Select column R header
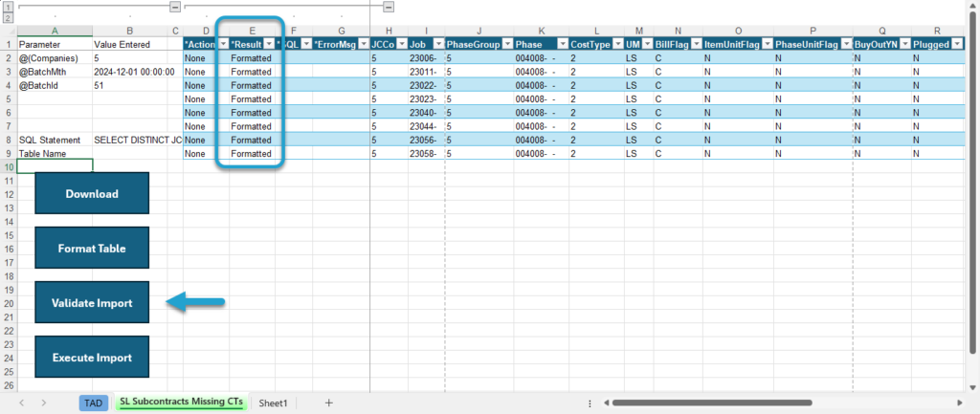Screen dimensions: 980x414 click(938, 31)
